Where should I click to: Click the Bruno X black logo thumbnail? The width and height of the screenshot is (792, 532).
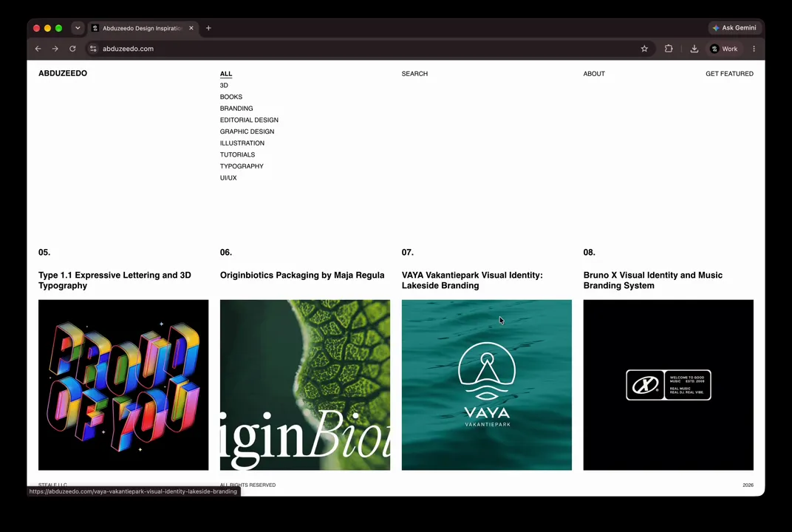(668, 385)
